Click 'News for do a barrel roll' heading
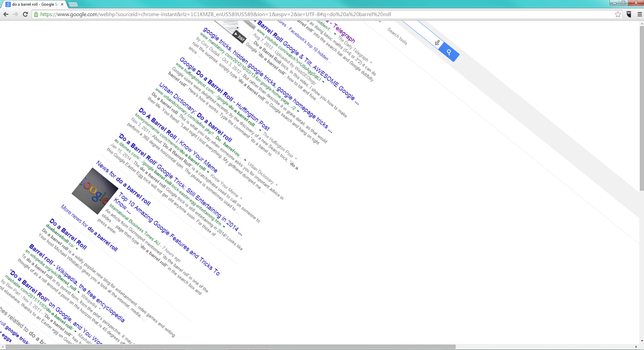The image size is (644, 350). [x=123, y=183]
